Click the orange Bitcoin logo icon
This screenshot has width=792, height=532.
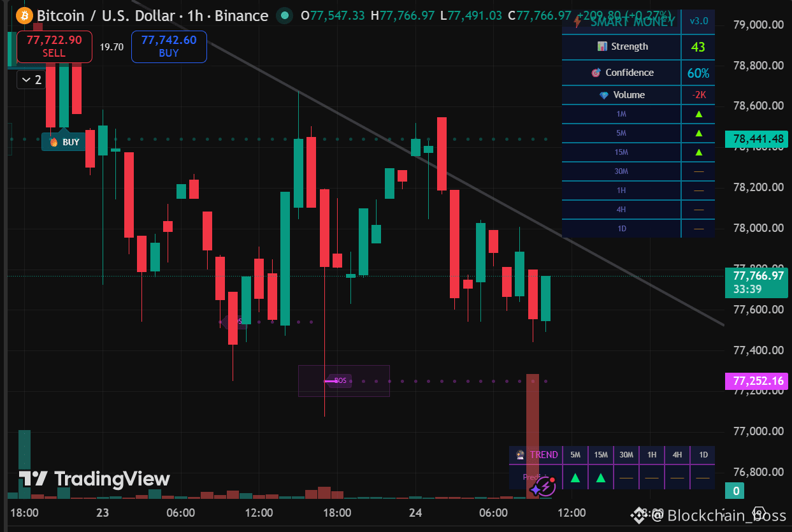click(x=24, y=15)
